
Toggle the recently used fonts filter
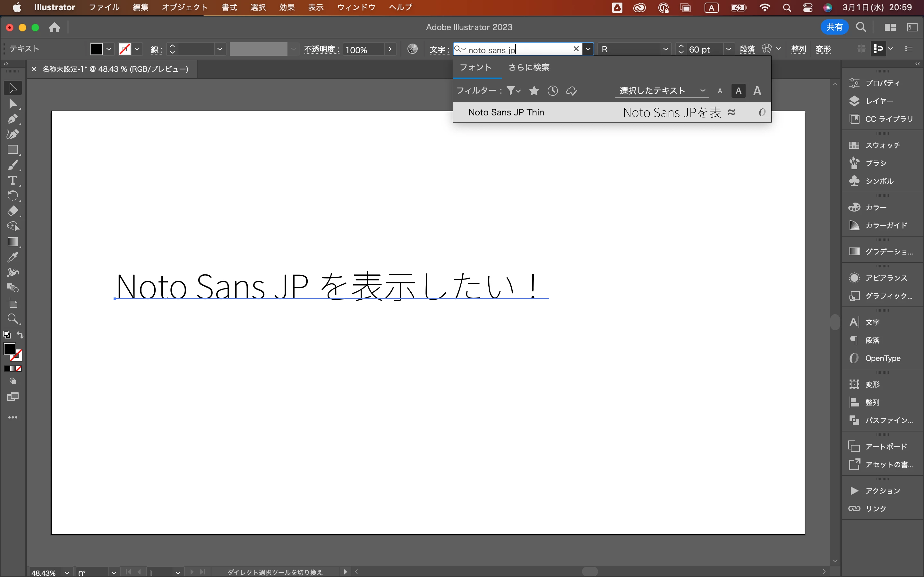[552, 91]
